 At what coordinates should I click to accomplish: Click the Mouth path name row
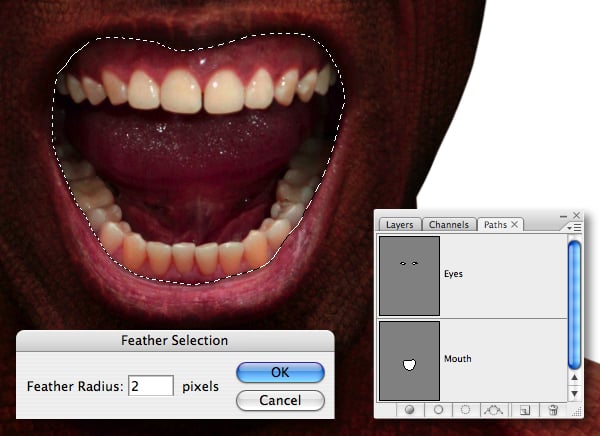[x=473, y=360]
